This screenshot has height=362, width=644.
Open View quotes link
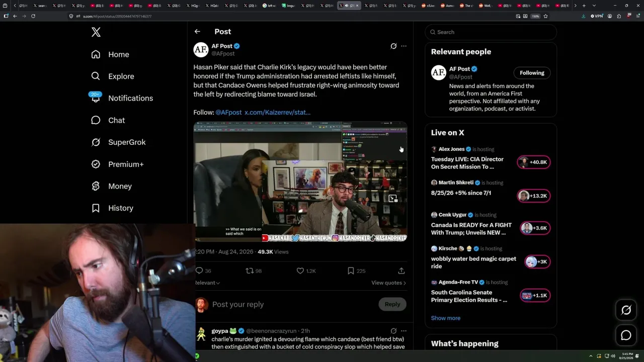point(388,283)
